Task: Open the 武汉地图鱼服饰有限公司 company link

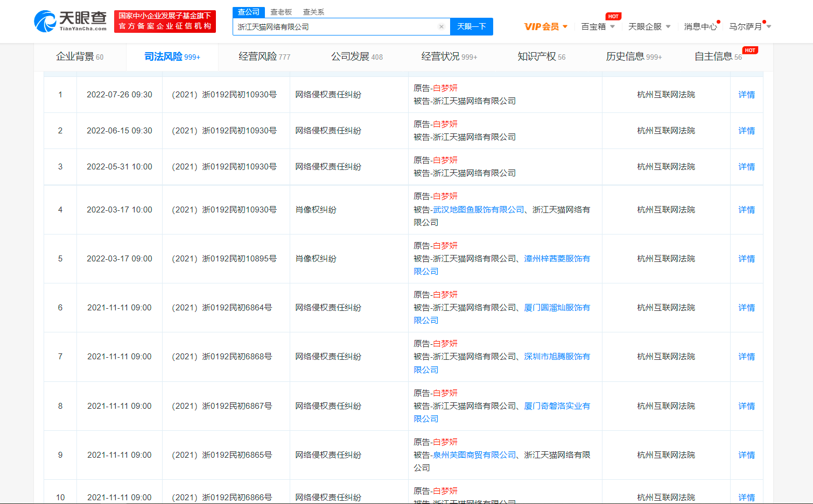Action: (x=478, y=210)
